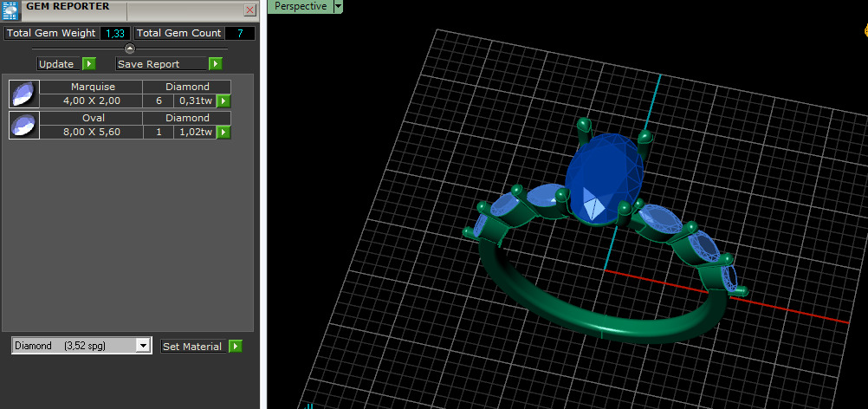Screen dimensions: 868x409
Task: Click the Update button
Action: pos(59,63)
